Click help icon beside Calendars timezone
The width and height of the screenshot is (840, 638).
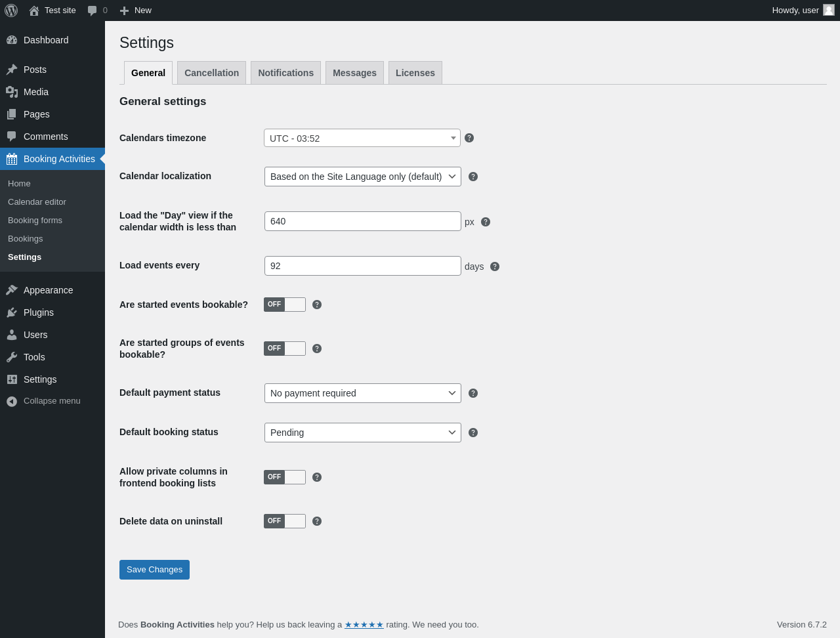(x=469, y=138)
